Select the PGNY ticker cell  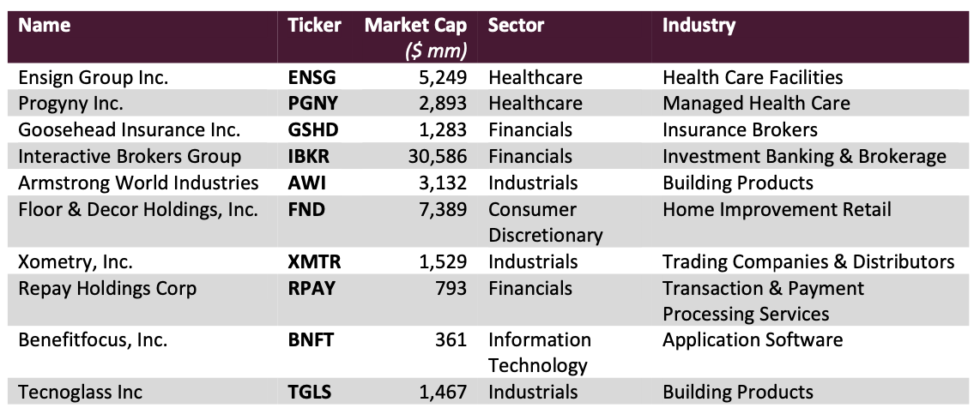click(312, 104)
